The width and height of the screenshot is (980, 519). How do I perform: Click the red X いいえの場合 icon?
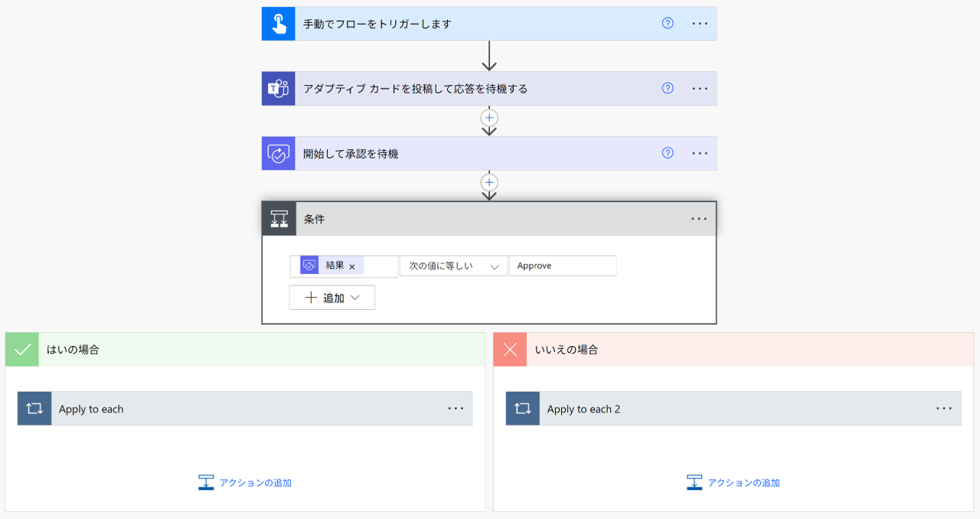click(x=510, y=350)
